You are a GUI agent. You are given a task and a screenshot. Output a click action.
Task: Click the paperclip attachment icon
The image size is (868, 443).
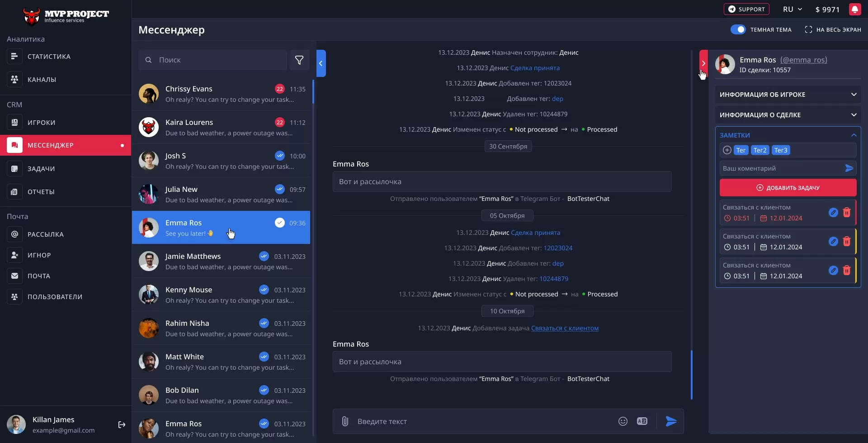pyautogui.click(x=345, y=421)
